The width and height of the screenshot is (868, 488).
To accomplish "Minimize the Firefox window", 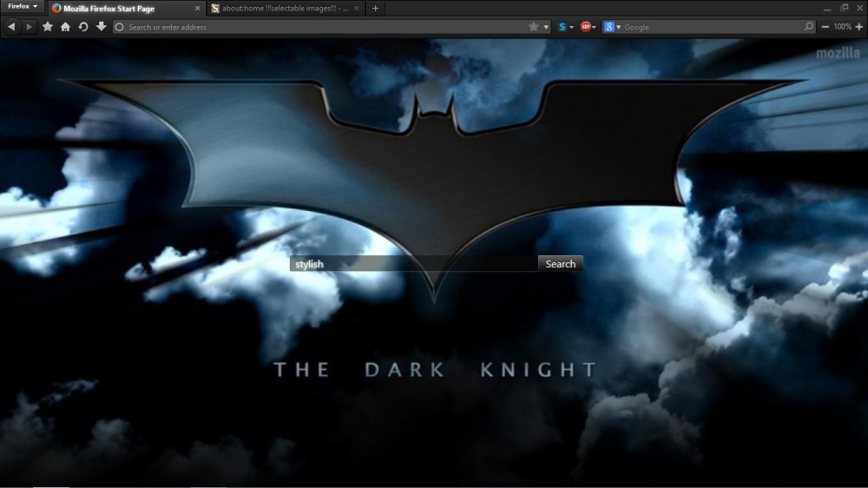I will (x=827, y=8).
